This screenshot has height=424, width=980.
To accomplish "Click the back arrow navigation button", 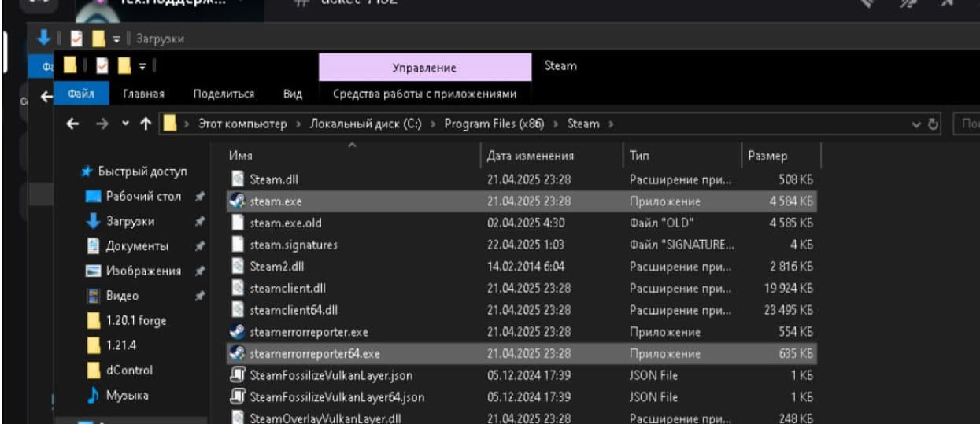I will [x=72, y=124].
